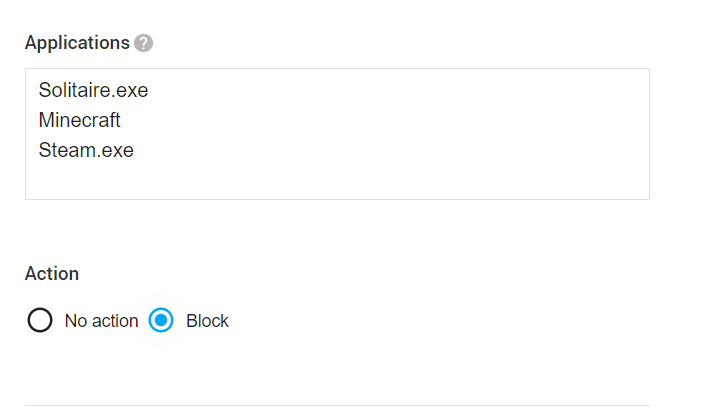
Task: Click the help icon beside Applications
Action: pyautogui.click(x=143, y=43)
